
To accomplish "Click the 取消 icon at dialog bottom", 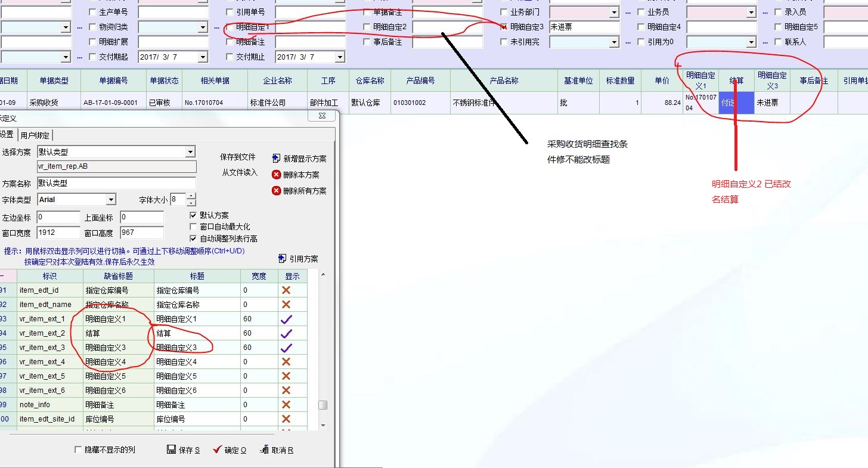I will (264, 450).
